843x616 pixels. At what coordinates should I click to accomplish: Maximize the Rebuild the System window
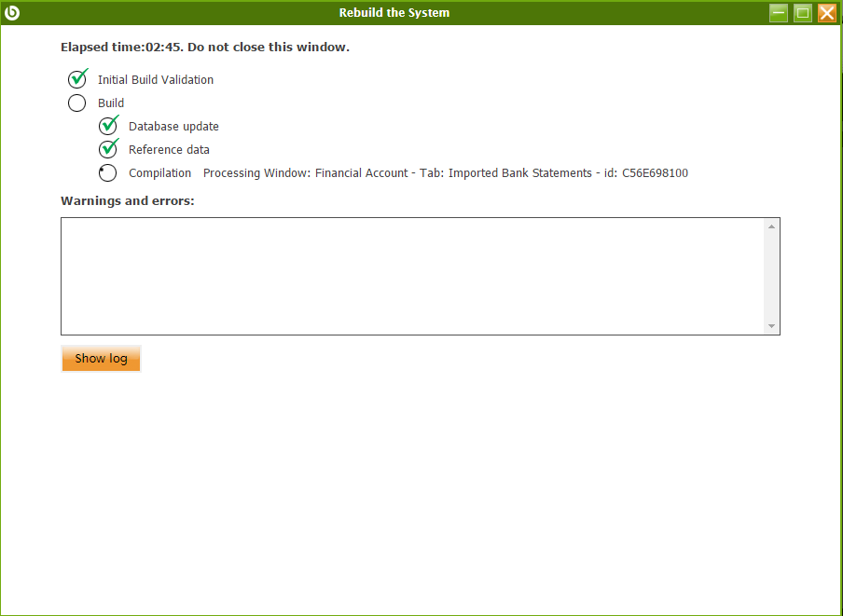[803, 13]
